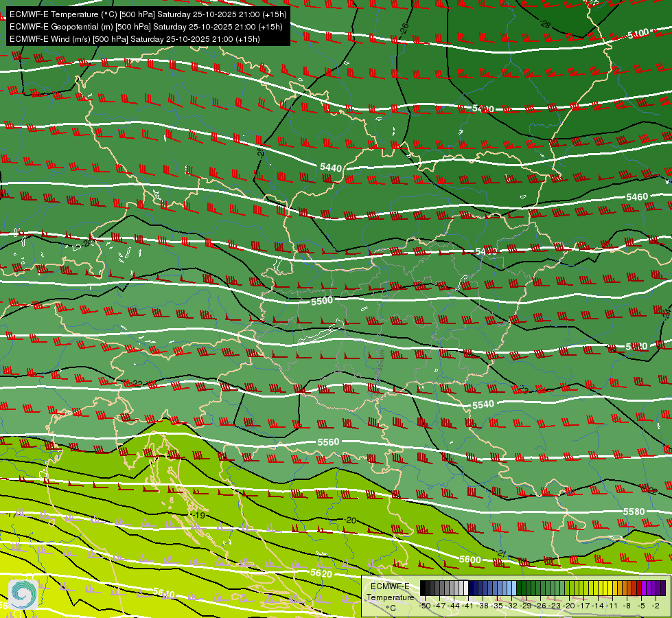Click the leftmost black swatch in the color scale

click(423, 588)
